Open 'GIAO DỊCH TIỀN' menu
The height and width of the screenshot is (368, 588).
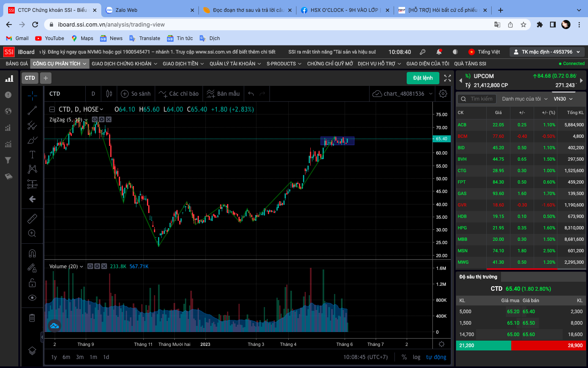click(183, 64)
